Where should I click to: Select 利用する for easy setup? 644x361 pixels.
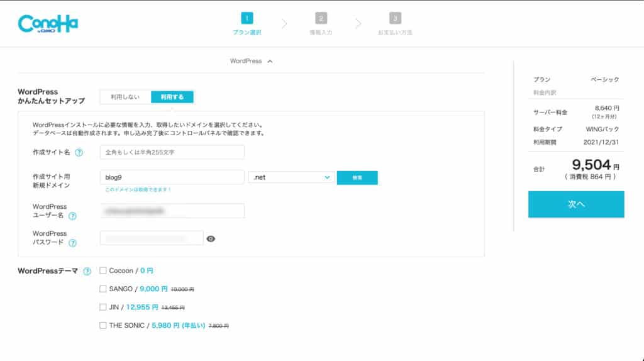point(172,97)
